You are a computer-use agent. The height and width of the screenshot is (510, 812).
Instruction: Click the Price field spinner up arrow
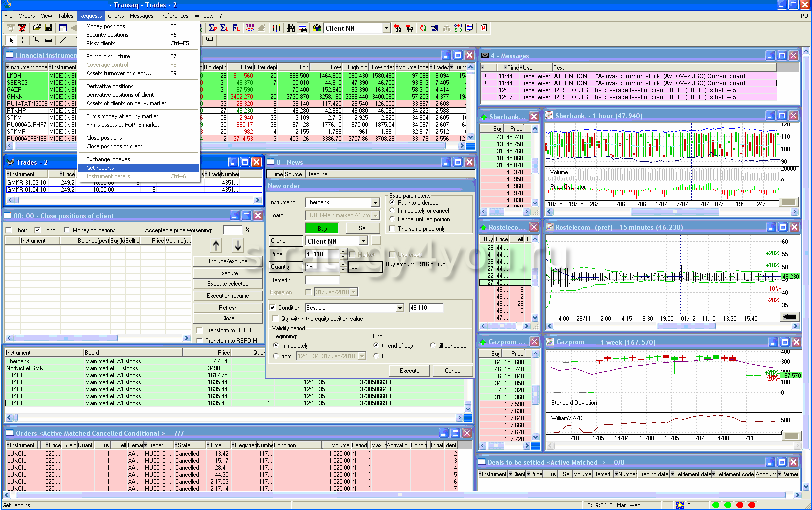point(343,252)
